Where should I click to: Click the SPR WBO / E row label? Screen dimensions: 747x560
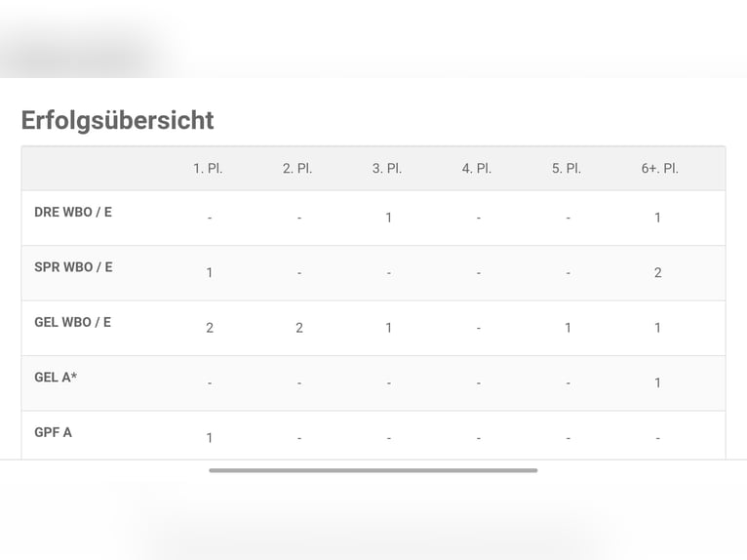(73, 267)
